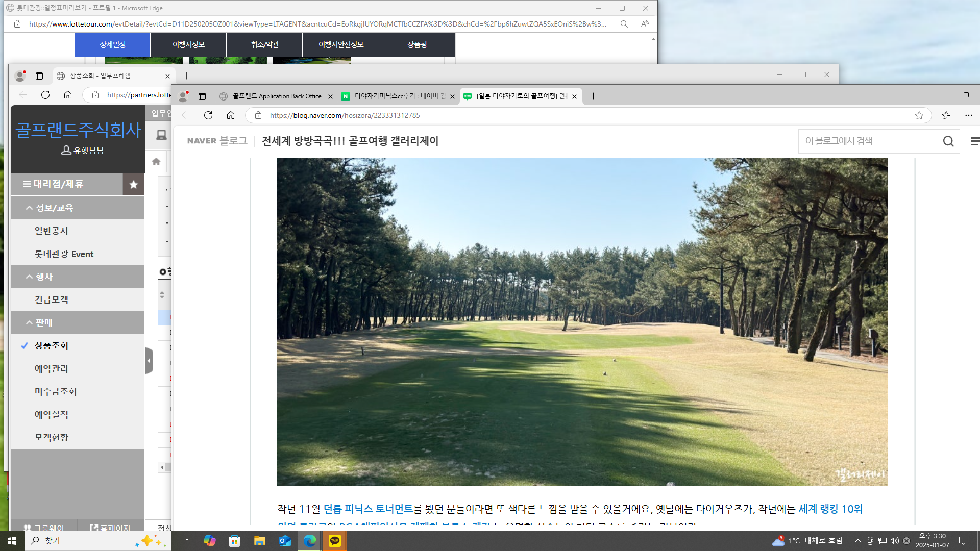Image resolution: width=980 pixels, height=551 pixels.
Task: Select 여행지정보 tab in Lottetour window
Action: click(x=188, y=45)
